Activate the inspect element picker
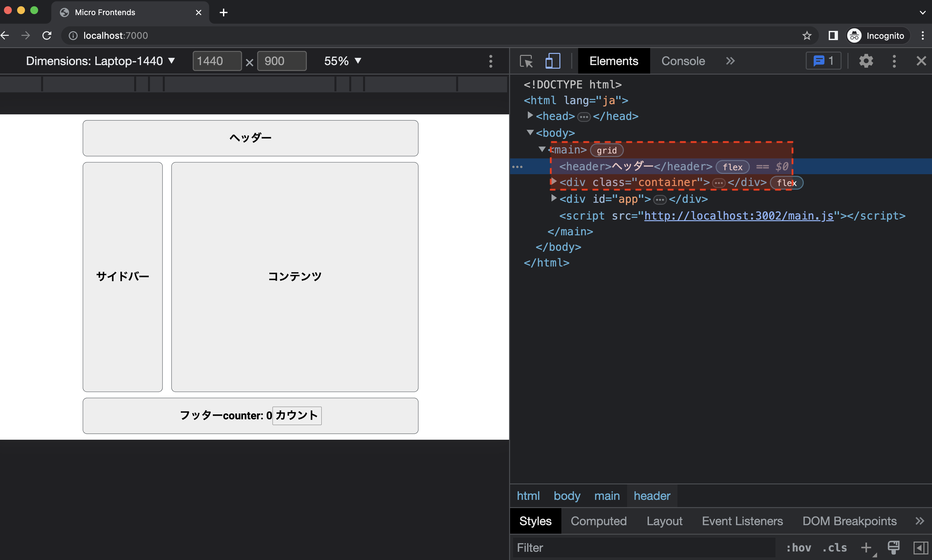Screen dimensions: 932x560 527,61
